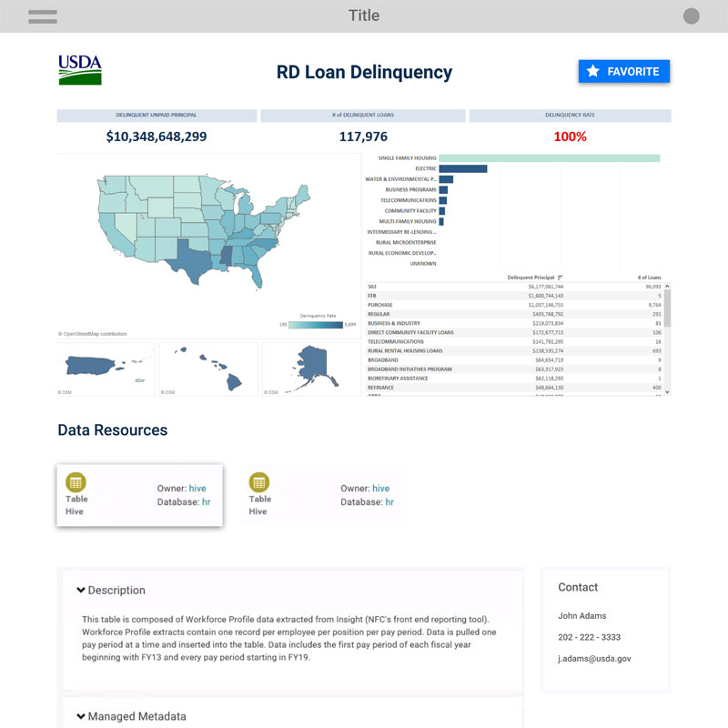The width and height of the screenshot is (728, 728).
Task: Click the gray circle icon in the title bar
Action: (x=691, y=16)
